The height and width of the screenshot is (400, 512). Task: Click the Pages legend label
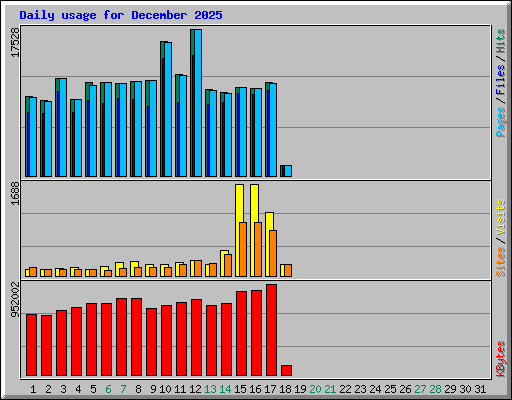point(500,122)
